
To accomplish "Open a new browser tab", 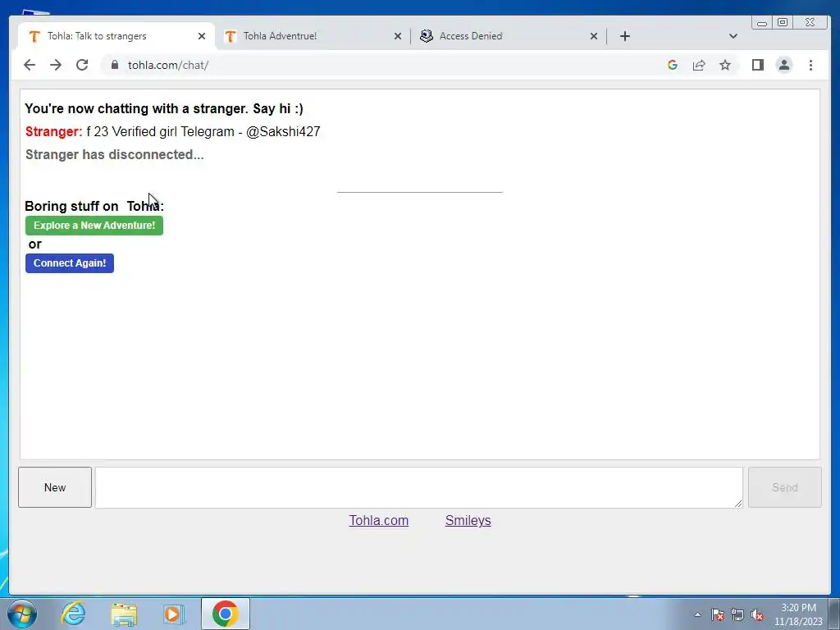I will click(x=624, y=36).
